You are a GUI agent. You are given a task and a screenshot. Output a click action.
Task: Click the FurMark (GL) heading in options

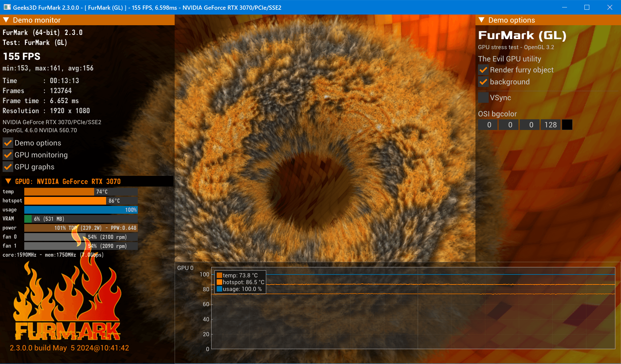[522, 36]
